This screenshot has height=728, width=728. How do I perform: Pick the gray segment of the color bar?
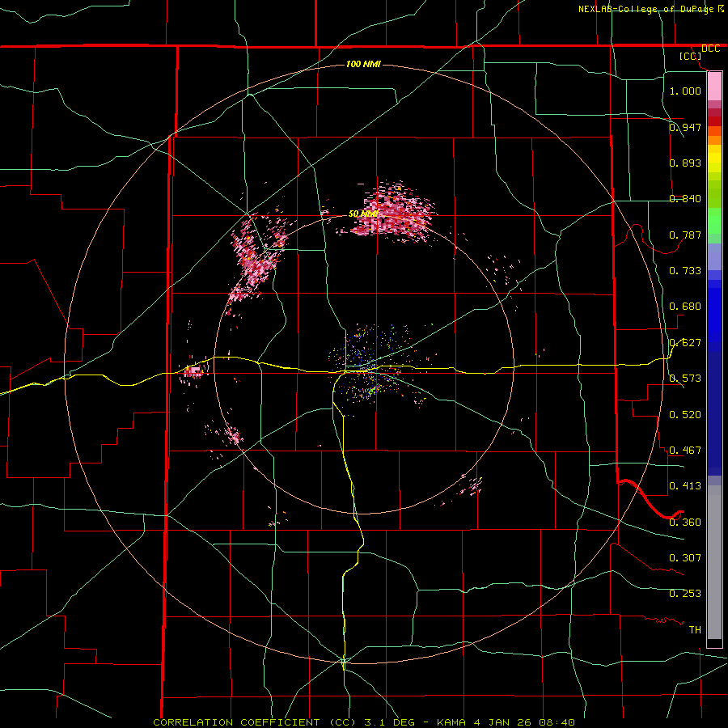tap(714, 562)
